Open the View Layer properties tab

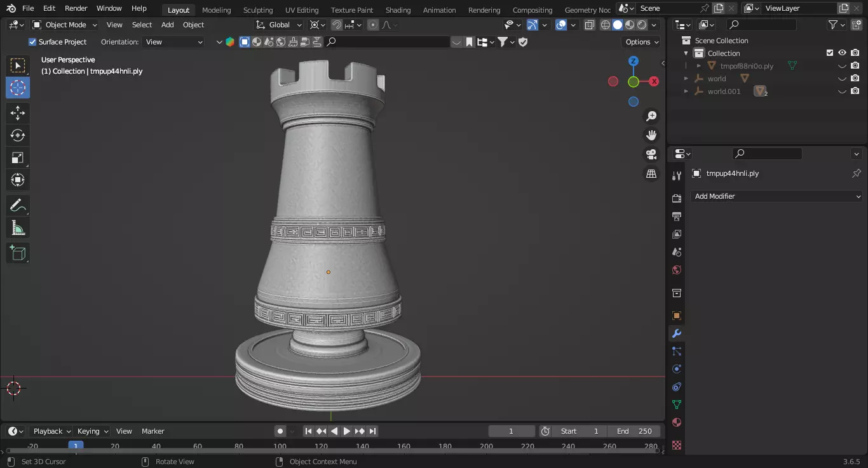(x=676, y=234)
